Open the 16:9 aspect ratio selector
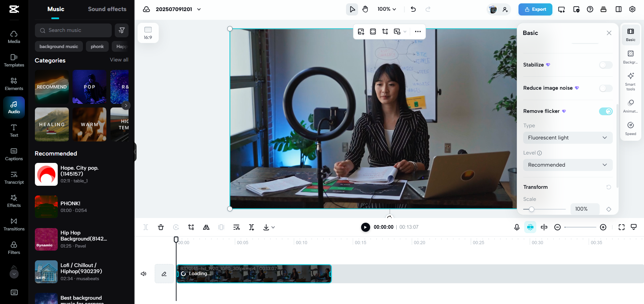 pos(148,33)
